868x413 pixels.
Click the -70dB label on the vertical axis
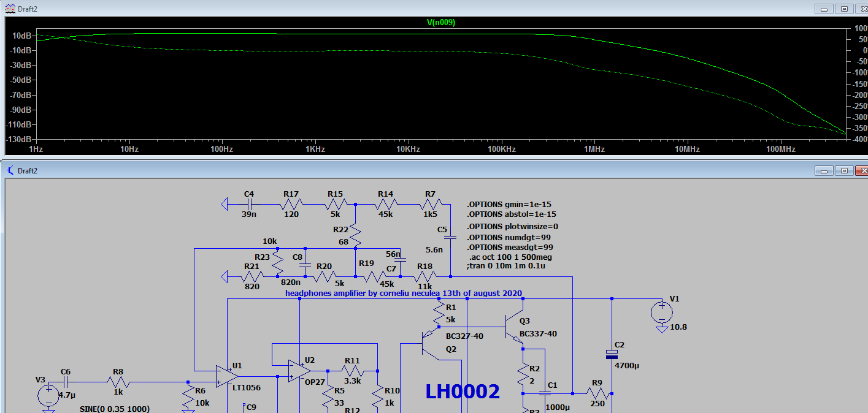point(21,95)
